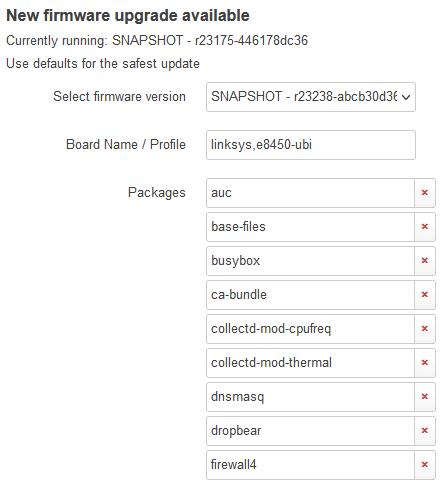The height and width of the screenshot is (483, 447).
Task: Remove the dnsmasq package
Action: click(x=425, y=397)
